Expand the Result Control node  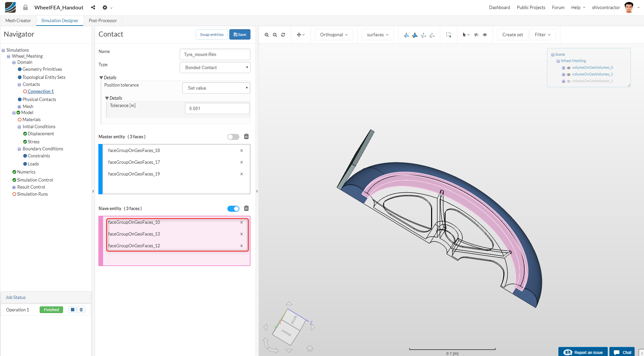14,187
